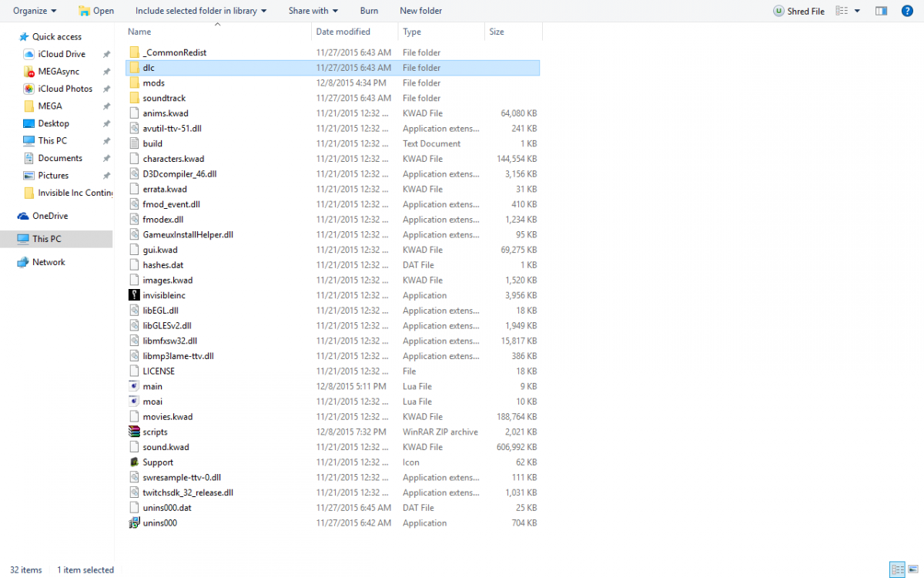Open the Share with dropdown
Image resolution: width=924 pixels, height=578 pixels.
click(313, 11)
